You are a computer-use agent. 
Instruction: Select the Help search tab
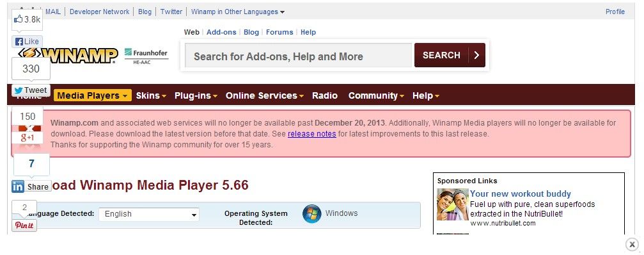(x=308, y=32)
